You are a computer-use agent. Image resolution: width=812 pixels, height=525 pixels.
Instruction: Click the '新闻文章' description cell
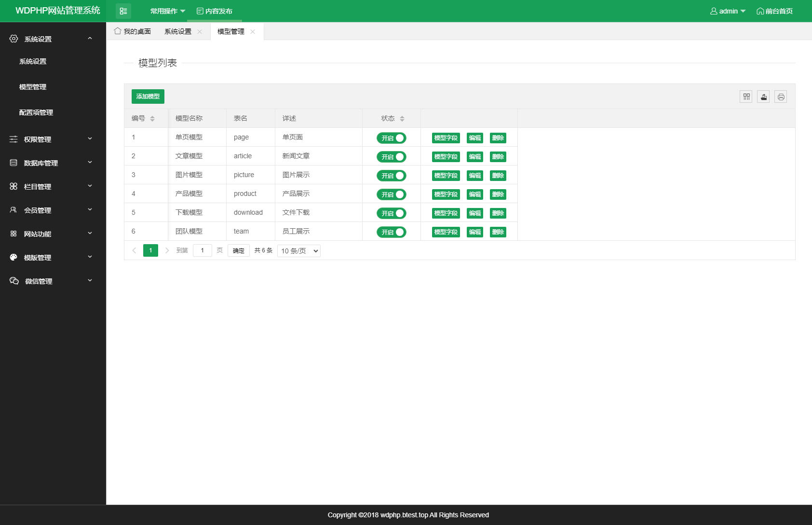[319, 156]
